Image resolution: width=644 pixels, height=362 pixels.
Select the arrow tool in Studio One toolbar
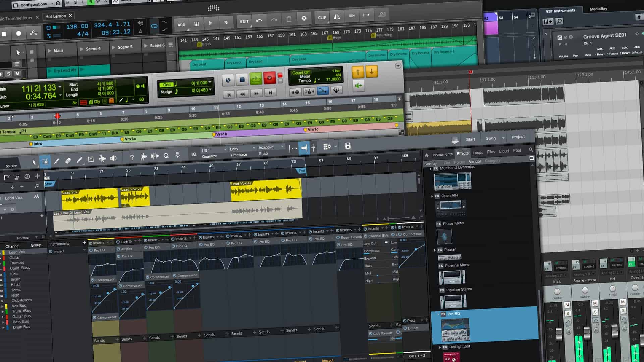34,162
